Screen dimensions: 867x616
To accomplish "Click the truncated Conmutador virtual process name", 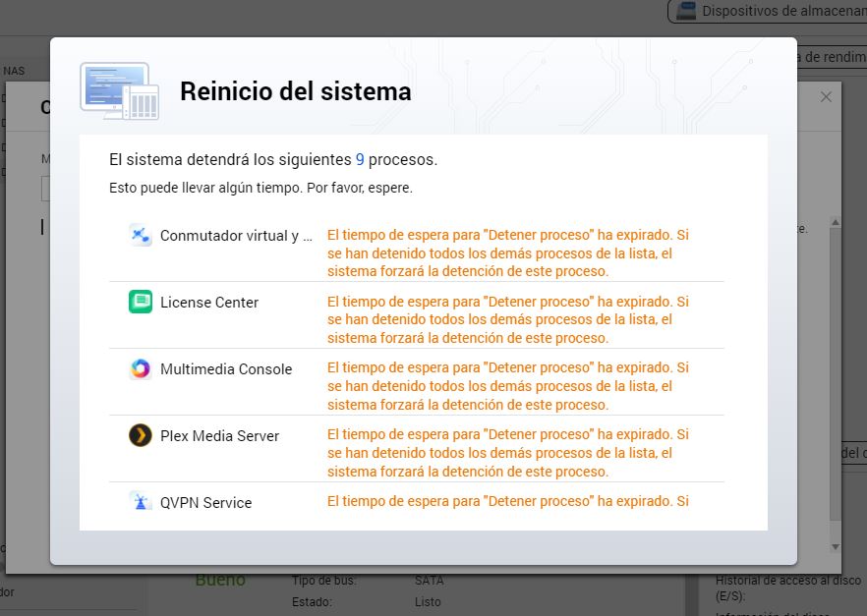I will [x=236, y=236].
